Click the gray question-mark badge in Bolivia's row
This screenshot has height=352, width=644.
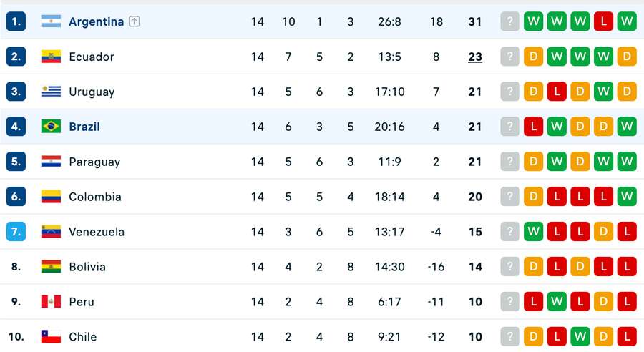(510, 267)
